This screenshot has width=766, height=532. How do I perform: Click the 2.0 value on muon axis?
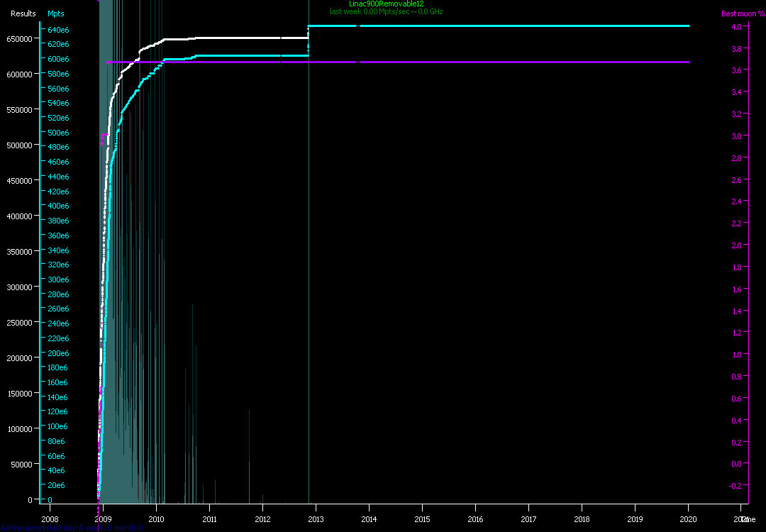[736, 245]
